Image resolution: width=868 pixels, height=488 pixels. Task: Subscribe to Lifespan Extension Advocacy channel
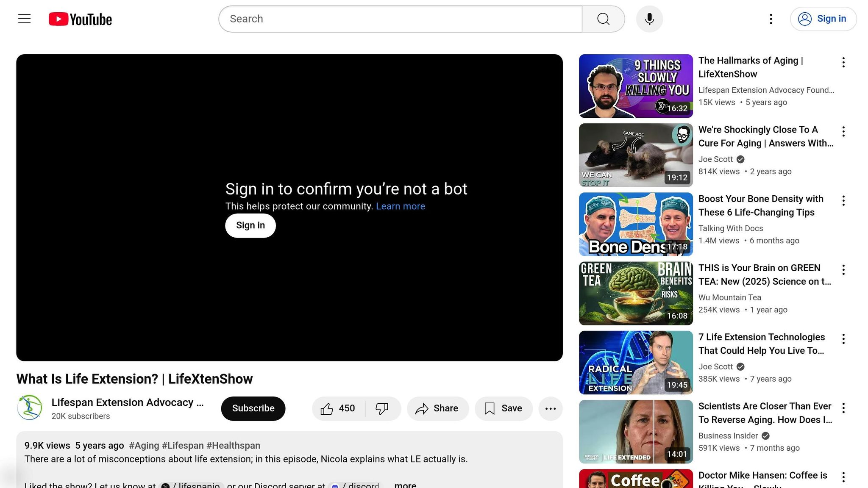pos(253,408)
